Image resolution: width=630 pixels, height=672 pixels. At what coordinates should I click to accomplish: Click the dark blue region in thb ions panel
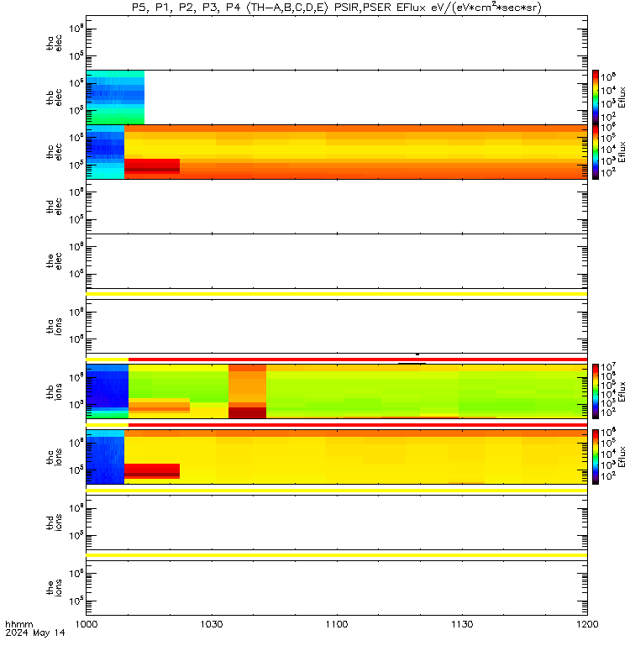(108, 389)
